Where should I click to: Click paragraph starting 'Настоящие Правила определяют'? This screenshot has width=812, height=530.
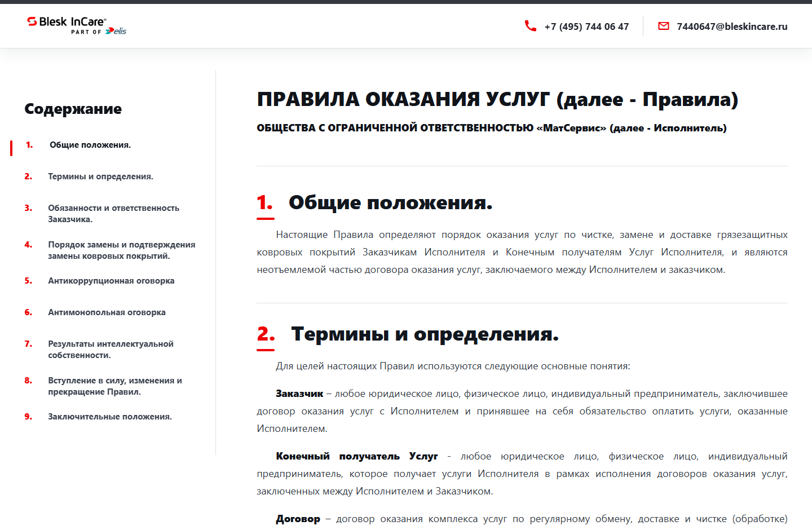tap(522, 252)
